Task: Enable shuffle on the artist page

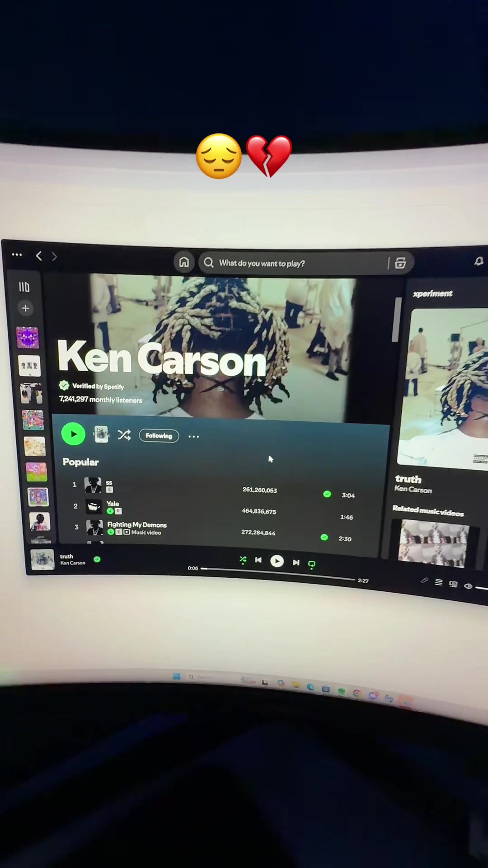Action: (124, 435)
